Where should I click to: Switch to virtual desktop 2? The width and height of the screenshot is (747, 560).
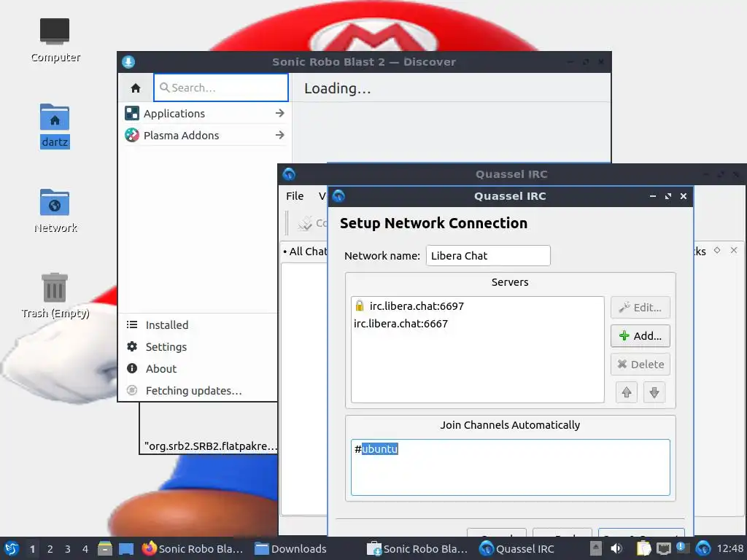tap(50, 549)
